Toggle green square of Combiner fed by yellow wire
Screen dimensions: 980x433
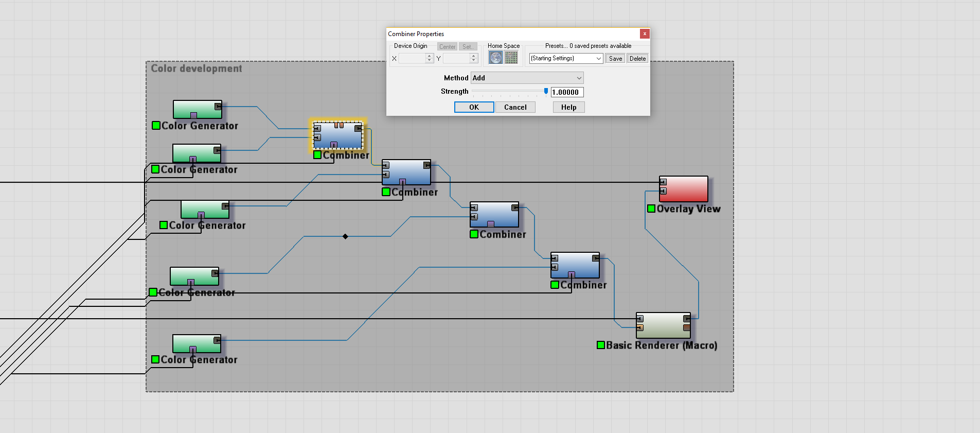(386, 192)
